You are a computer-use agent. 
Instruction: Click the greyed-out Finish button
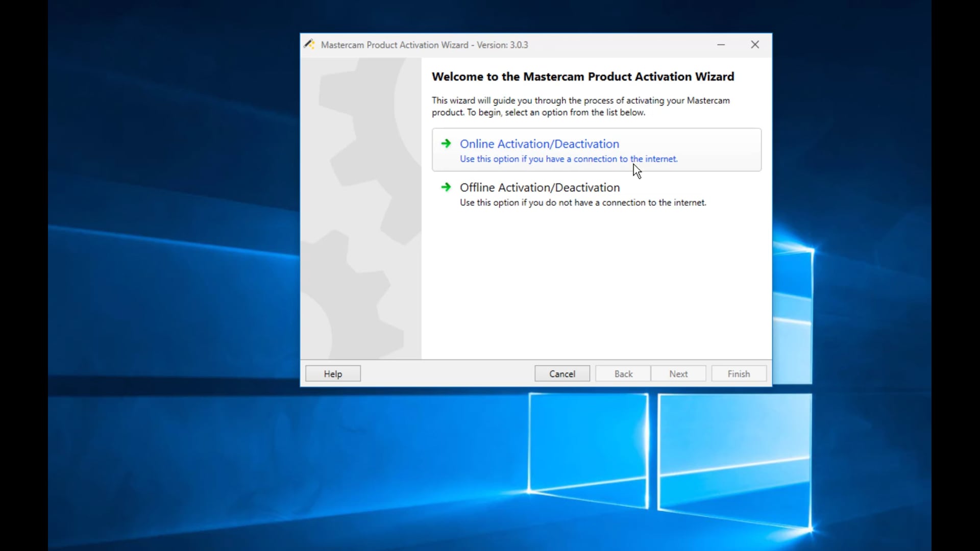click(739, 373)
